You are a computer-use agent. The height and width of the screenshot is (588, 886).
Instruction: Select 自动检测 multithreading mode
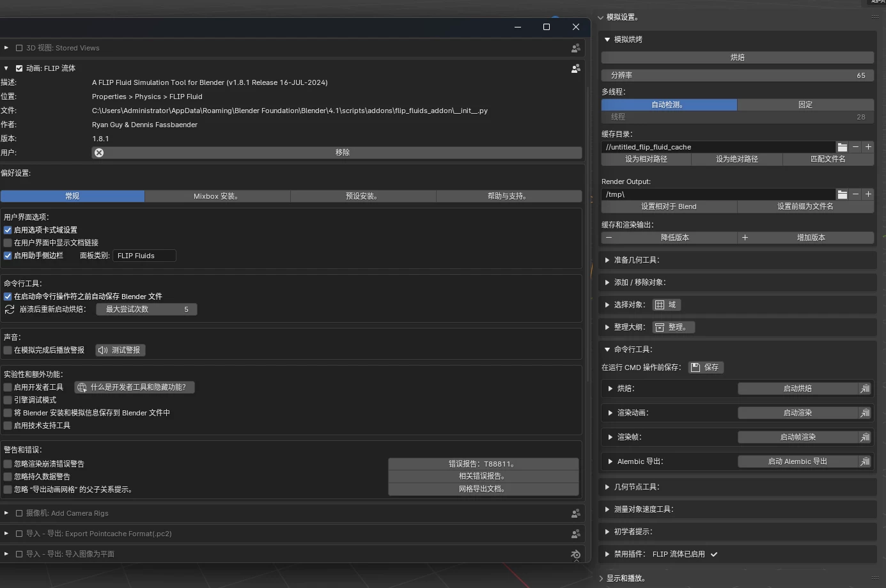(669, 105)
